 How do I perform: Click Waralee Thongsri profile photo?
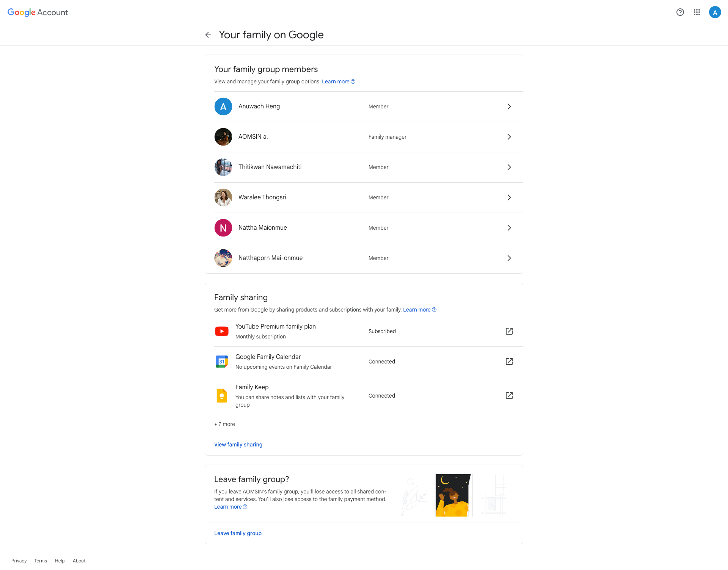pyautogui.click(x=223, y=197)
